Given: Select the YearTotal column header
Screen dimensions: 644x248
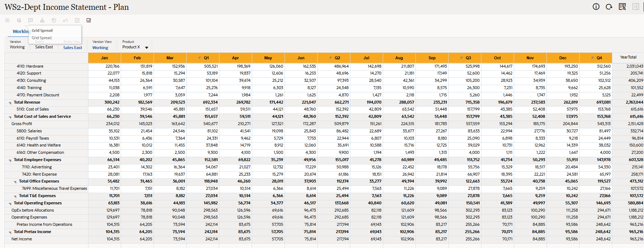Looking at the screenshot, I should [x=628, y=57].
